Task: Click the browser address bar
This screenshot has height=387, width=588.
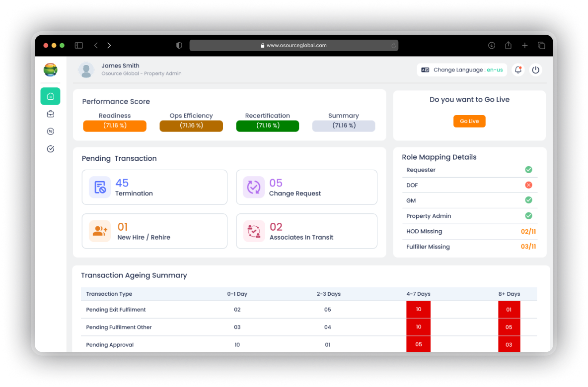Action: [x=294, y=45]
